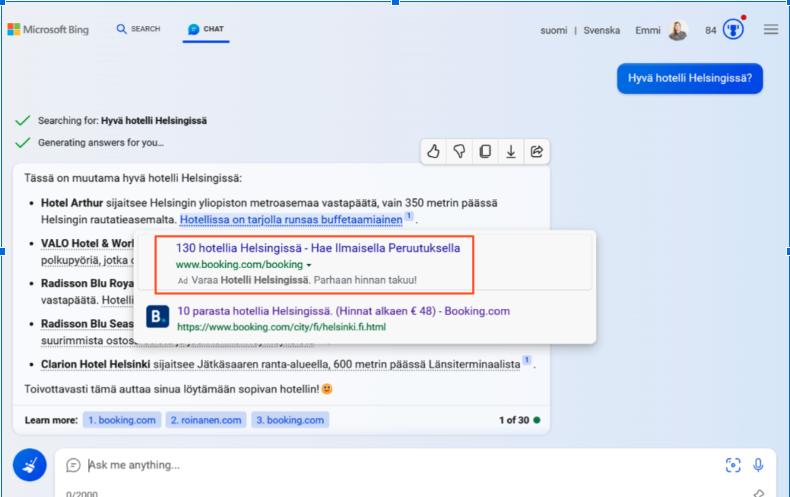Click the chat bubble icon in input
The height and width of the screenshot is (497, 790).
pos(73,465)
